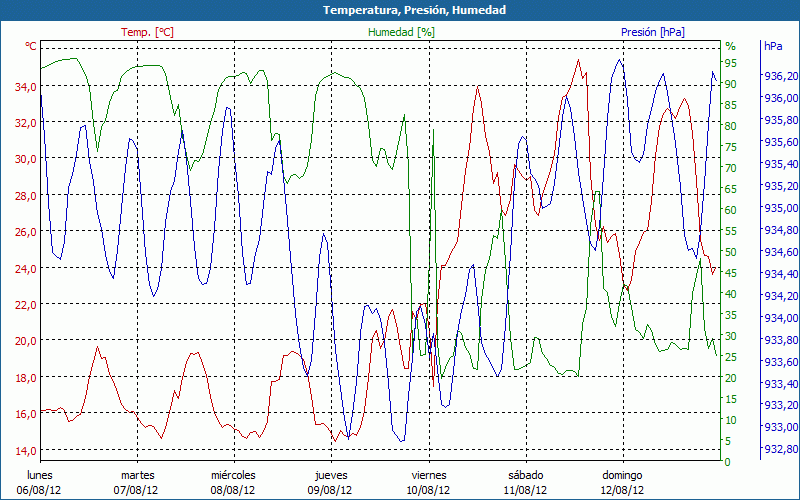
Task: Click the chart title 'Temperatura, Presión, Humedad'
Action: click(x=400, y=10)
